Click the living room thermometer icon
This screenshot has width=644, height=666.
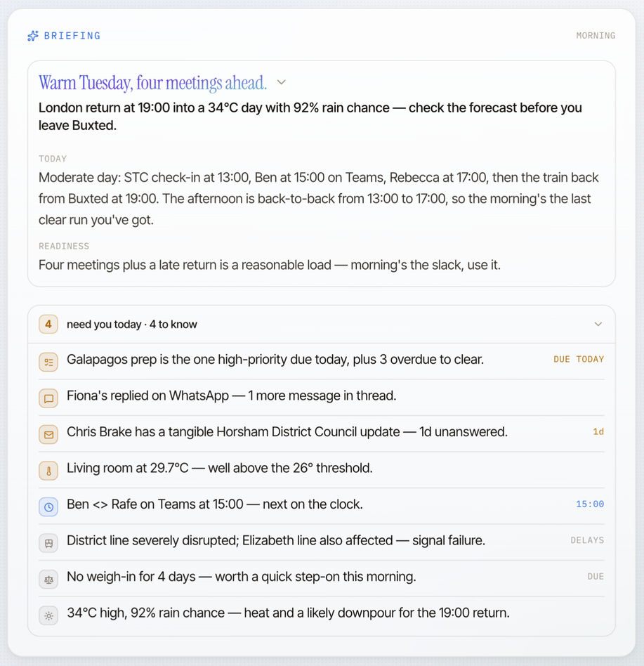pos(48,471)
